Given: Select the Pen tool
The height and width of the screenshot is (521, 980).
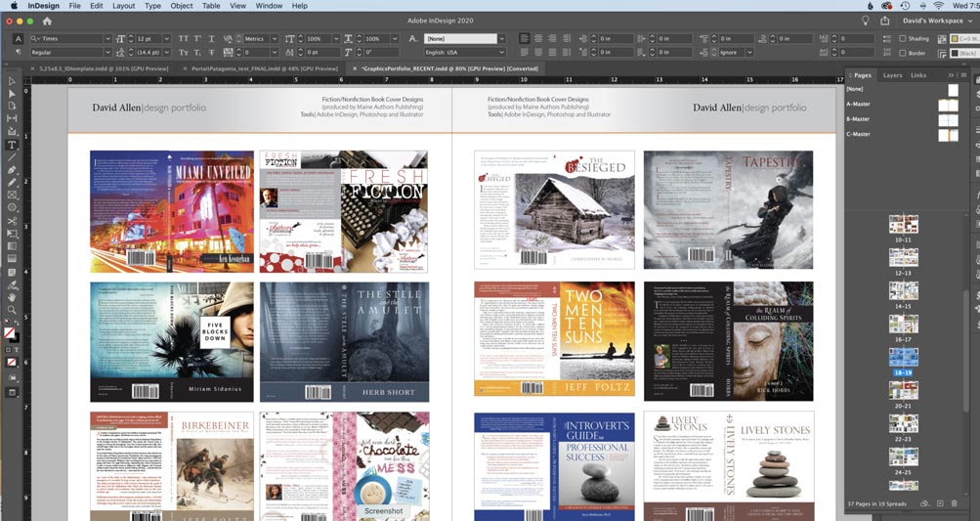Looking at the screenshot, I should pos(12,169).
